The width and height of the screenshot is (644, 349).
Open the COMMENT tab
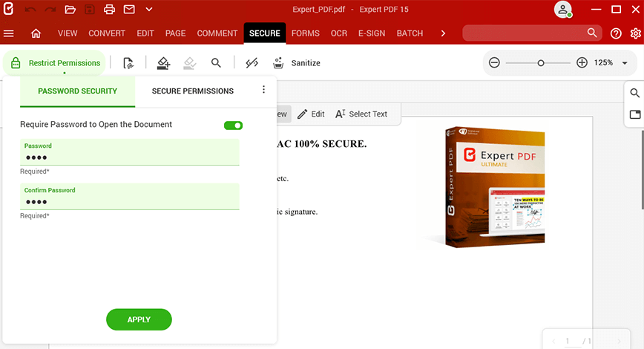pos(217,33)
